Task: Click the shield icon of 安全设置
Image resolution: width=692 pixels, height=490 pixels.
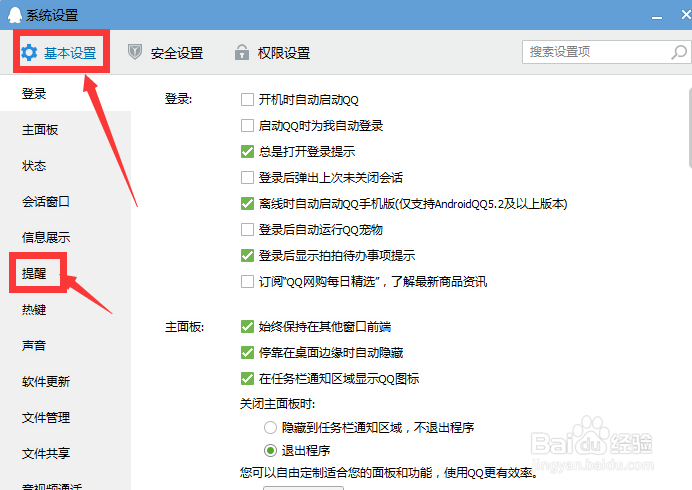Action: coord(135,52)
